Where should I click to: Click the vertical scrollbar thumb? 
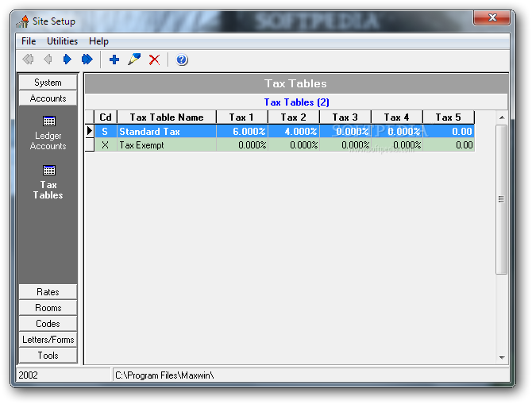pyautogui.click(x=502, y=199)
